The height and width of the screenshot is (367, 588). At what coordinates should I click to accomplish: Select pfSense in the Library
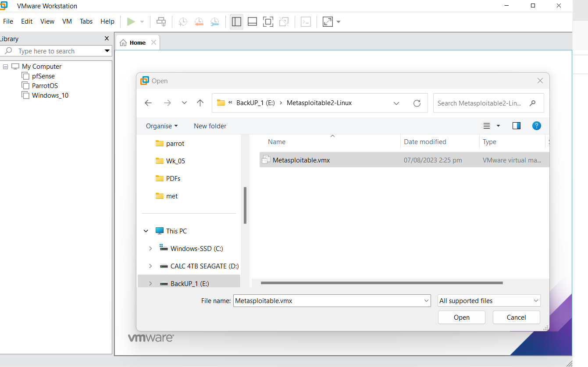(x=43, y=76)
